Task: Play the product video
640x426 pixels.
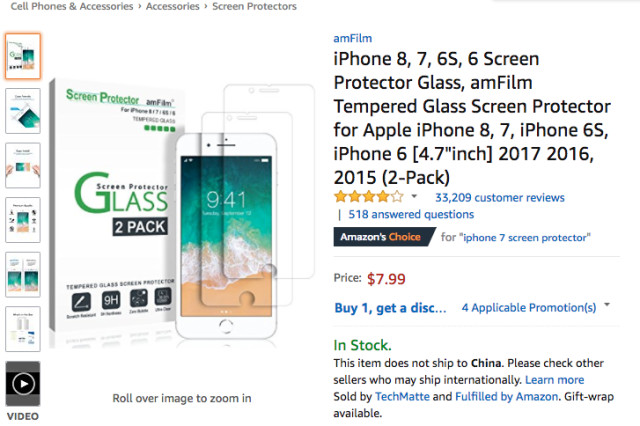Action: (x=23, y=384)
